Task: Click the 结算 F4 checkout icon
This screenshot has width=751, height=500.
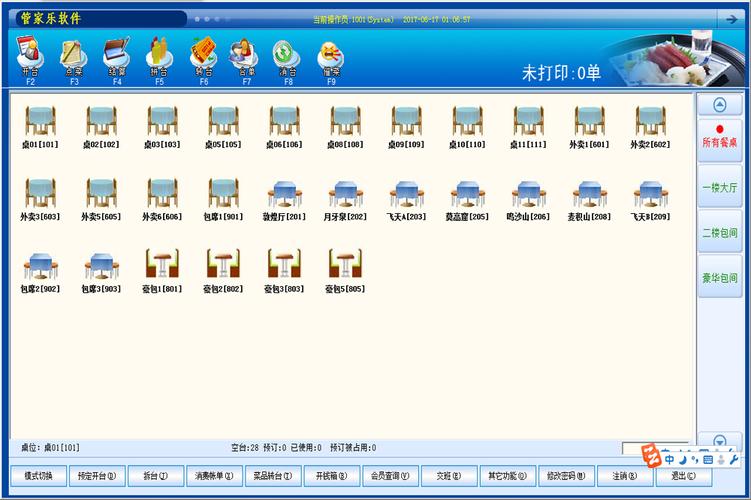Action: [x=116, y=59]
